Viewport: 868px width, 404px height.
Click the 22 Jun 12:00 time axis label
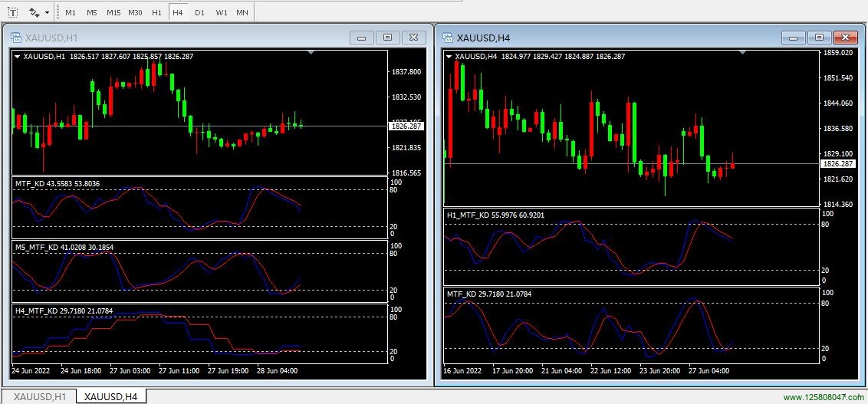(610, 371)
